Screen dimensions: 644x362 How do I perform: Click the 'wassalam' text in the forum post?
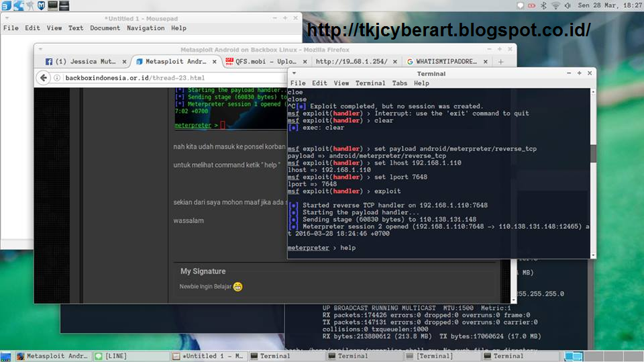[x=189, y=221]
